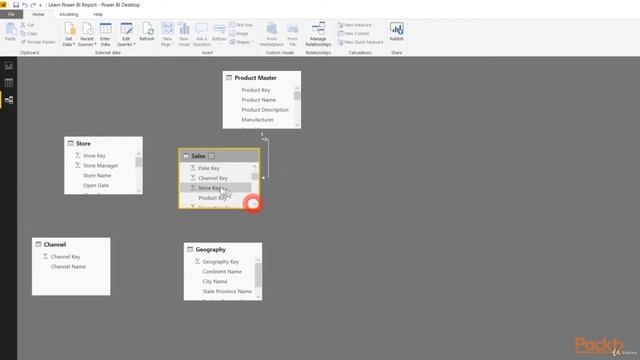The width and height of the screenshot is (640, 360).
Task: Click From File custom visuals
Action: tap(293, 34)
